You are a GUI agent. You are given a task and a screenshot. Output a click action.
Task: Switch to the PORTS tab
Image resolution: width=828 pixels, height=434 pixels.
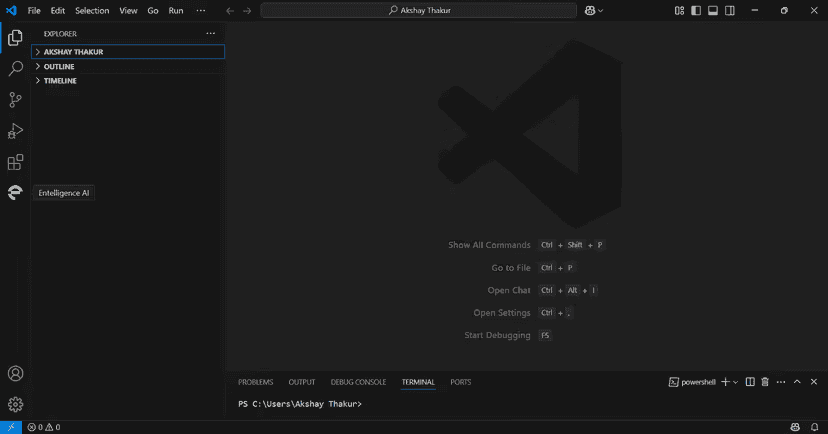click(x=460, y=382)
